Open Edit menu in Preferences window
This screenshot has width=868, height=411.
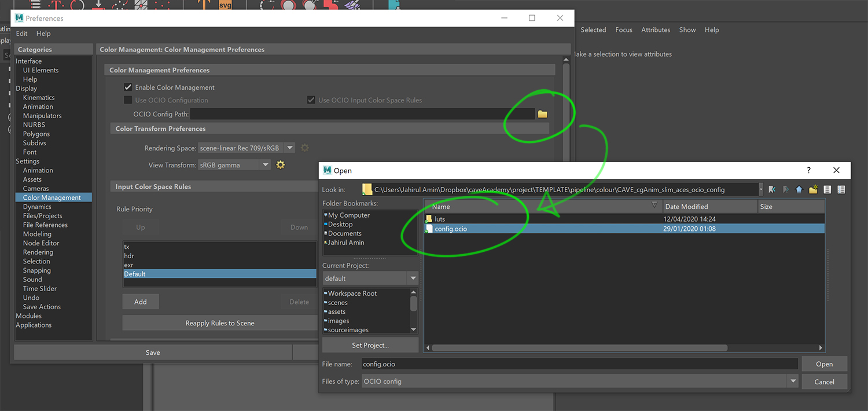21,34
